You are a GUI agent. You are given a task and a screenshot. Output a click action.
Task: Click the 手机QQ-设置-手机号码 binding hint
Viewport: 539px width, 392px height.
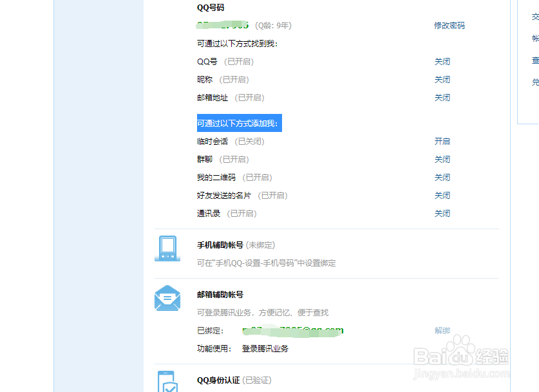coord(266,263)
